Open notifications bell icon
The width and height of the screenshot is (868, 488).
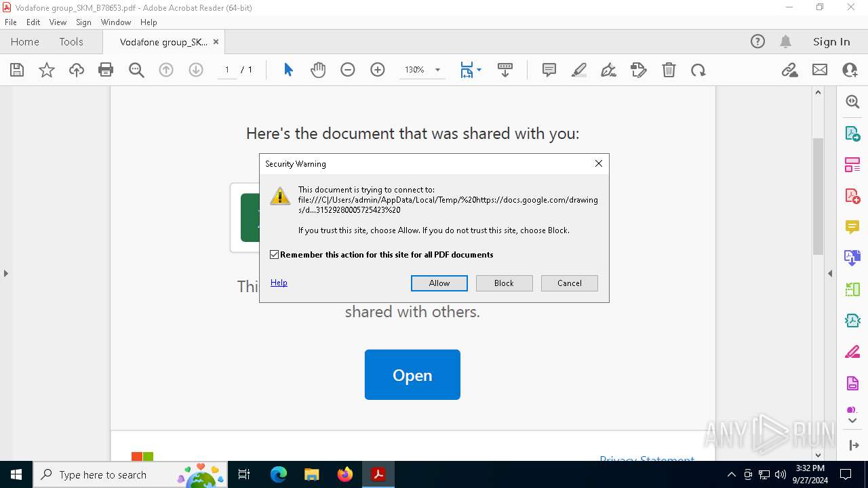[785, 41]
